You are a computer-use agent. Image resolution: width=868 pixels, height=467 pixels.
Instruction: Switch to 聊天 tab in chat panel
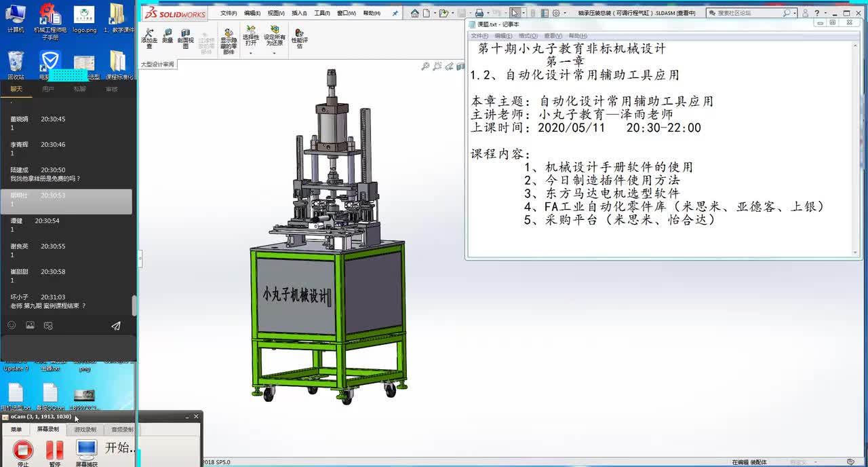coord(16,89)
